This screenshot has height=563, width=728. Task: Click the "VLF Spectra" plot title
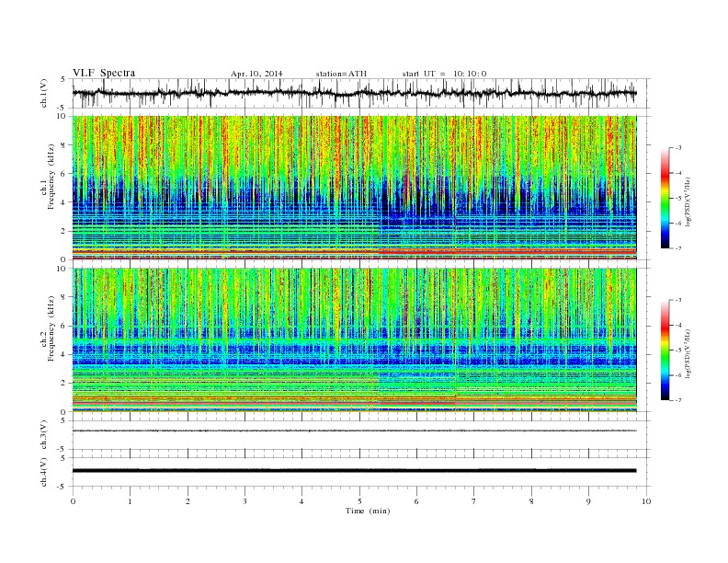[104, 73]
